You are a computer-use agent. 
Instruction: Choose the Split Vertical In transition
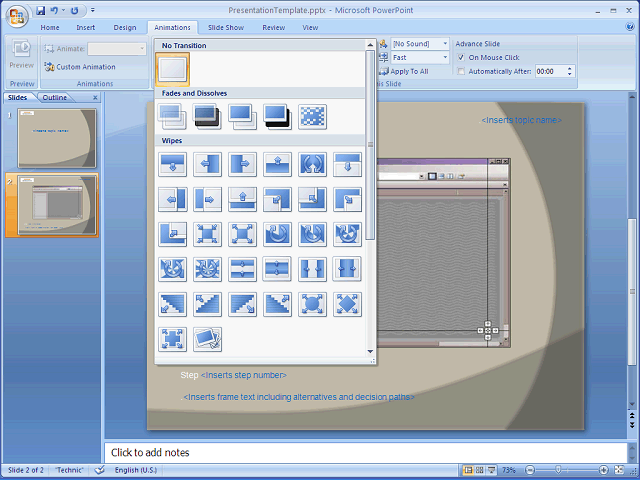click(312, 269)
